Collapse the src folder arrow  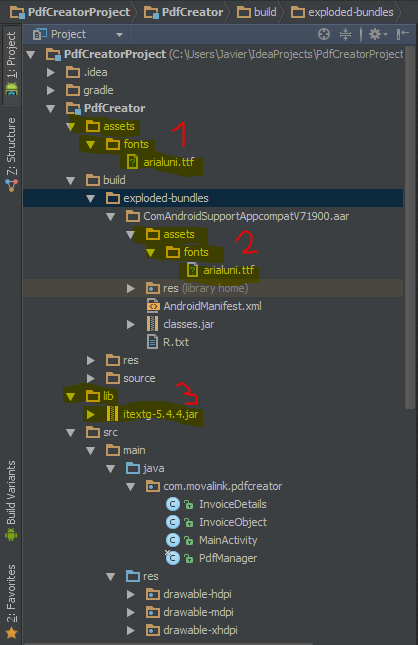click(x=71, y=433)
